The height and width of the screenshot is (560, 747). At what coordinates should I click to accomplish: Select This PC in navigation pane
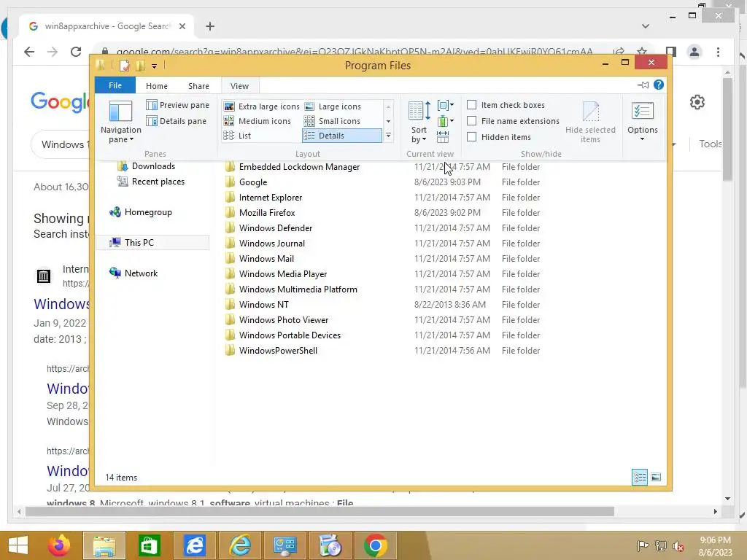[152, 242]
